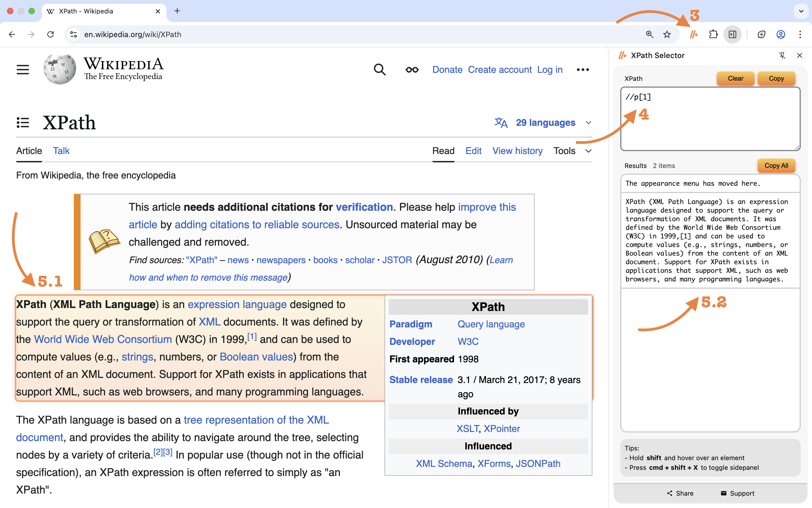Click the Clear button in XPath Selector
Image resolution: width=812 pixels, height=508 pixels.
pos(735,78)
